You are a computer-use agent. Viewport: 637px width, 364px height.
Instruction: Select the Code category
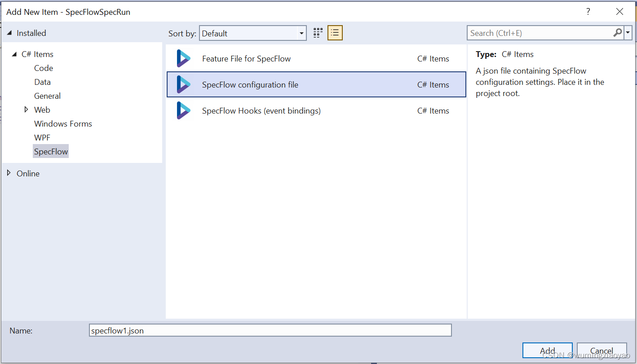click(x=44, y=68)
